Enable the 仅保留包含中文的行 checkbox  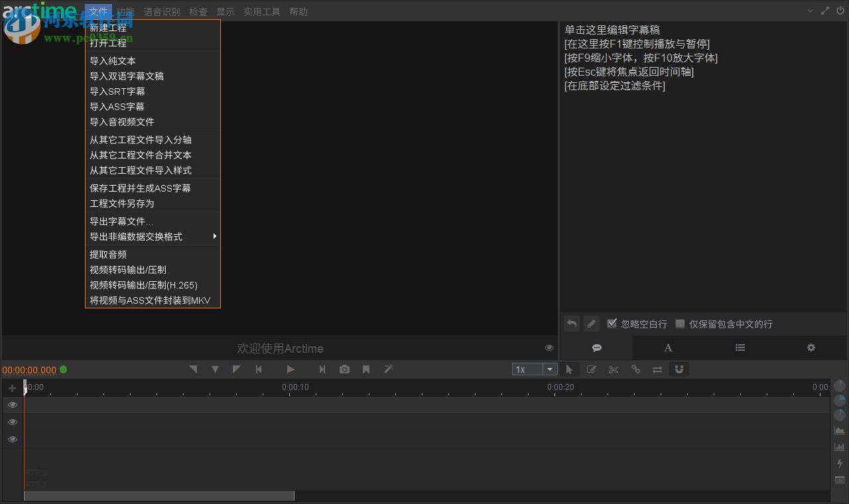[x=680, y=324]
